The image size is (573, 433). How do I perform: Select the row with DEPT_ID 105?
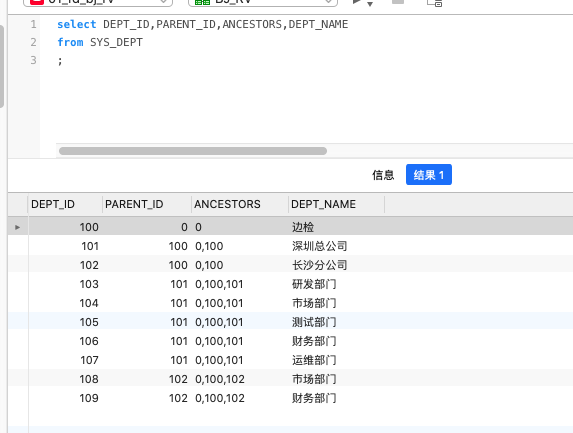click(290, 322)
